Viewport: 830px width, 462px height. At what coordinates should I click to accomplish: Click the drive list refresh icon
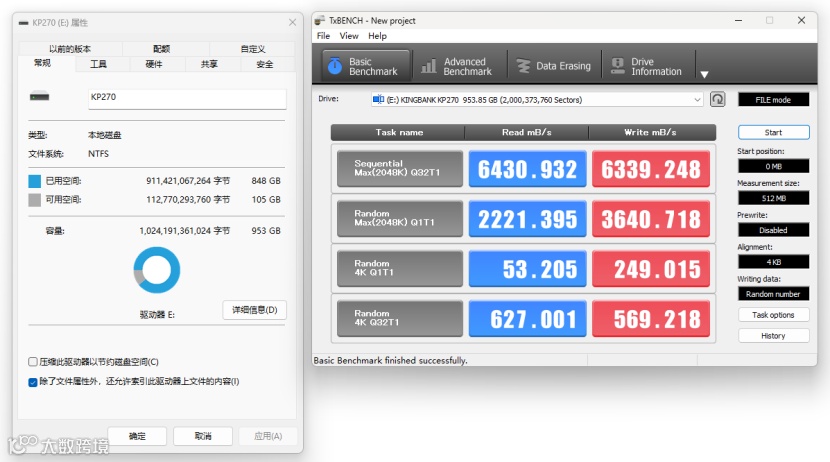click(x=717, y=99)
